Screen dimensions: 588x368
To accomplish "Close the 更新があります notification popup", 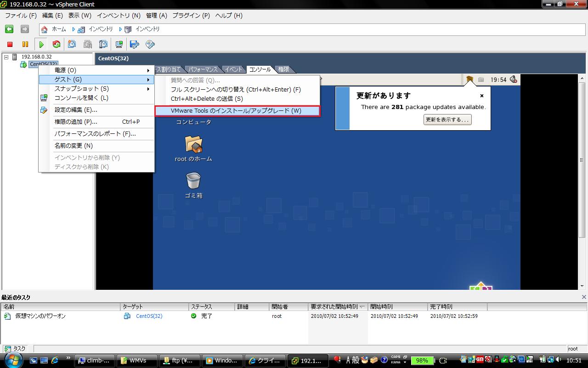I will pyautogui.click(x=482, y=96).
